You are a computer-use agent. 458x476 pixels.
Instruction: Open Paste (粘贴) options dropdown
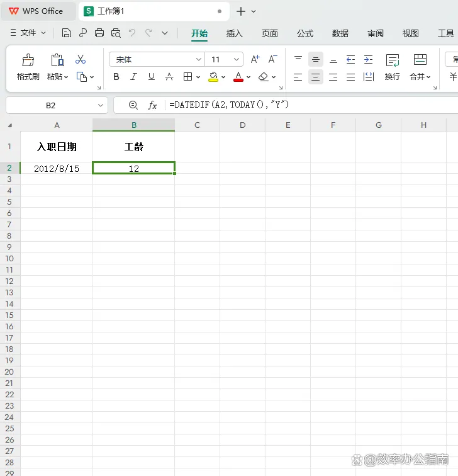(x=66, y=77)
